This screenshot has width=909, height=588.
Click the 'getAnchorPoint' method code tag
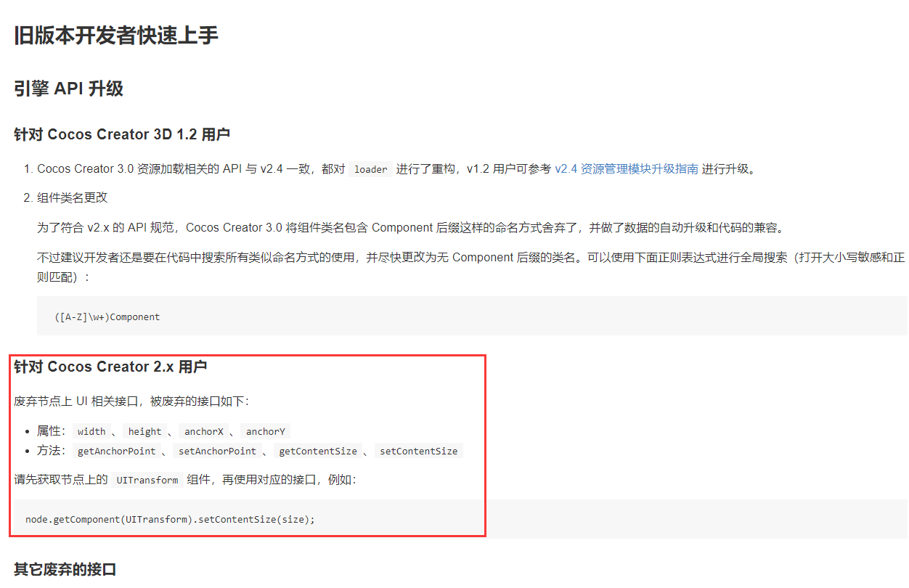click(x=117, y=451)
